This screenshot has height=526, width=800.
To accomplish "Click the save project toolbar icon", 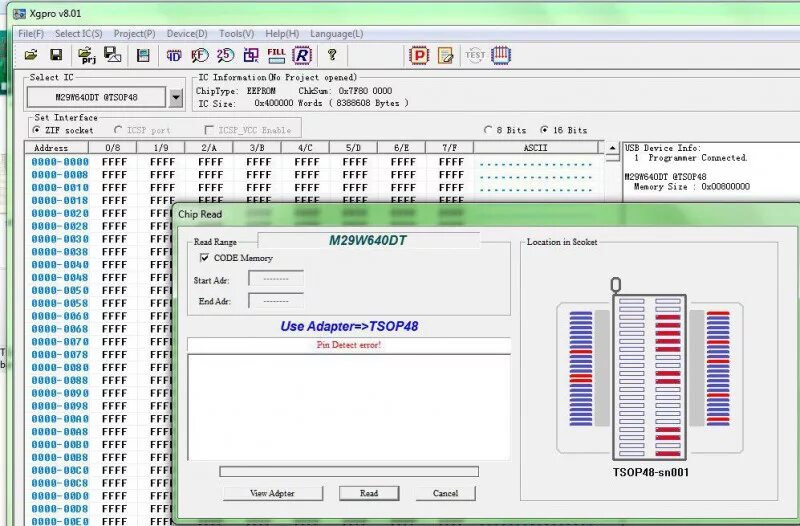I will click(112, 55).
